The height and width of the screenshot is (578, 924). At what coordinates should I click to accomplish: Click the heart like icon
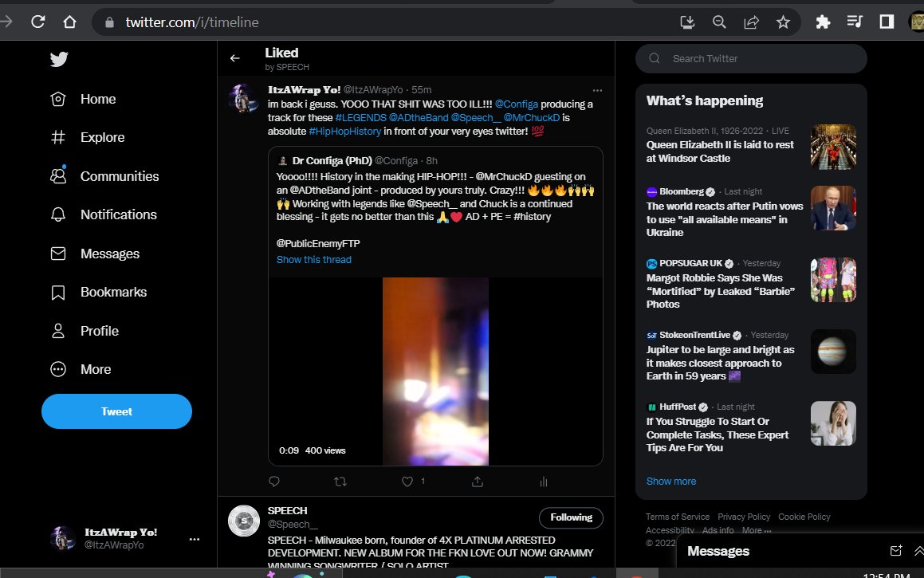pyautogui.click(x=407, y=482)
